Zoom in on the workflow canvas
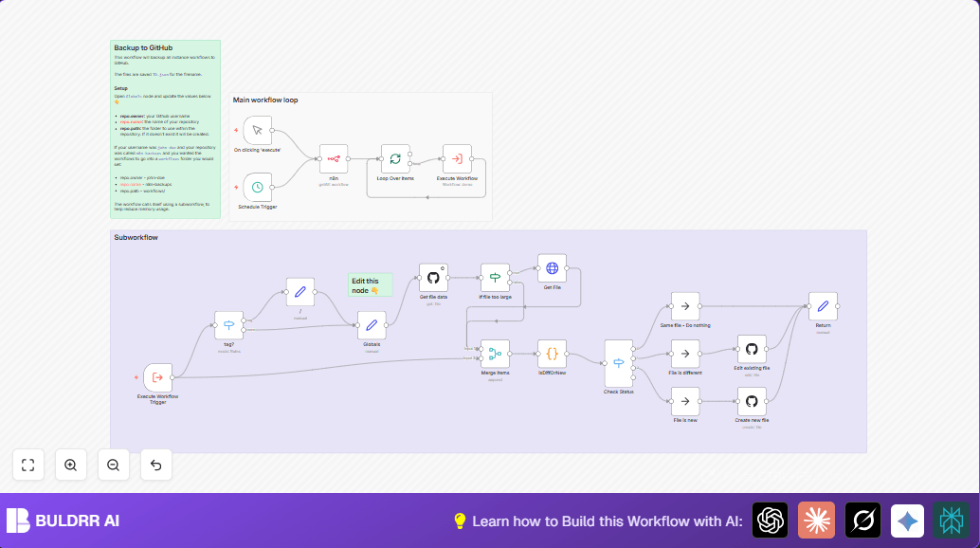This screenshot has height=548, width=980. (71, 465)
